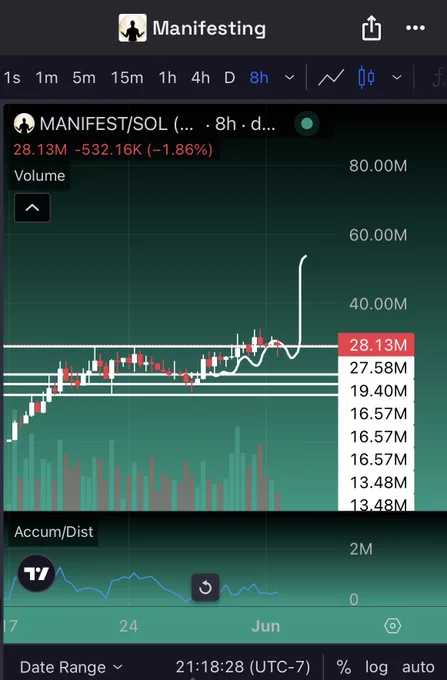
Task: Reset chart view with circular arrow button
Action: point(205,588)
